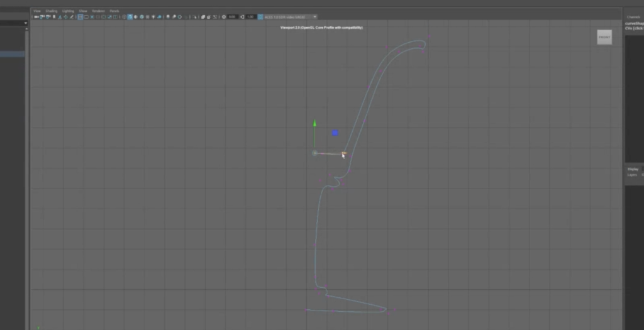
Task: Open Camera Attributes from panel toolbar
Action: (x=48, y=17)
